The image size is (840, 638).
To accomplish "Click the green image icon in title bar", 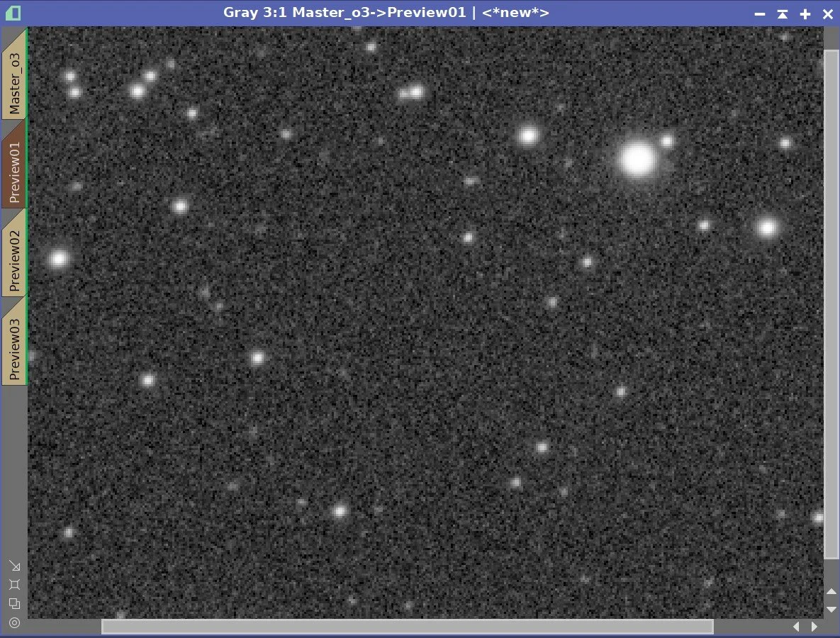I will pyautogui.click(x=13, y=13).
